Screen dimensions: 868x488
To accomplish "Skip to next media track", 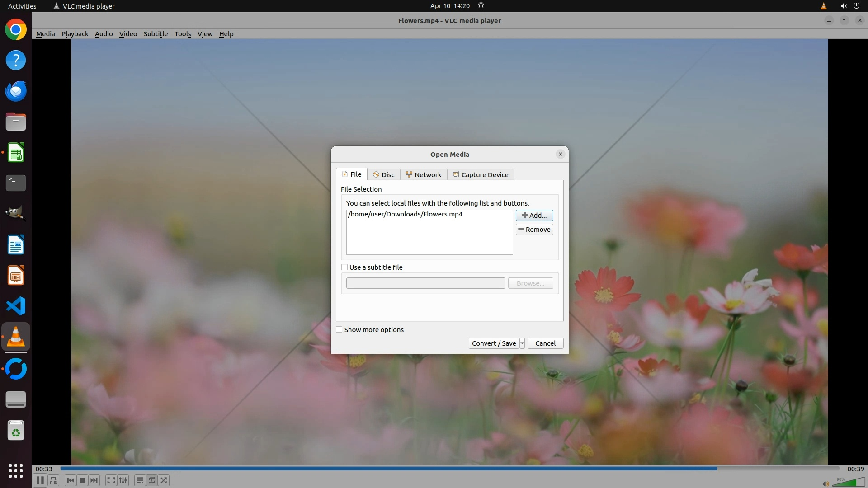I will pos(94,480).
